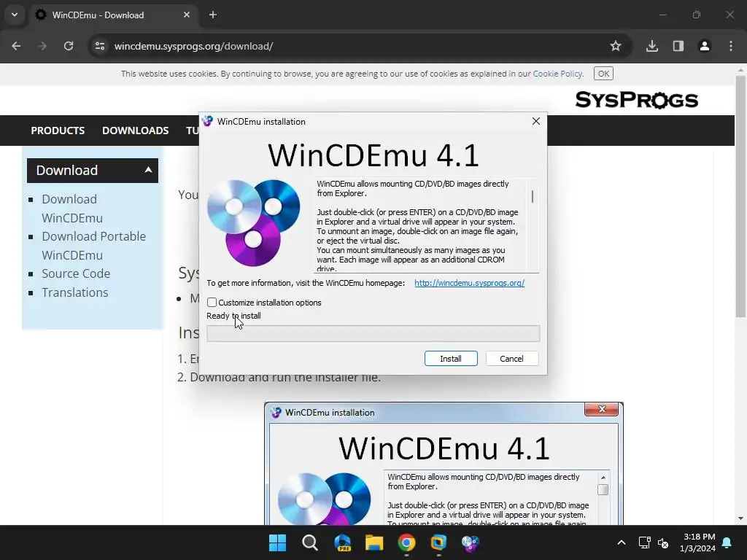Click the WinCDEmu disc icon in dialog title bar
Screen dimensions: 747x560
207,122
